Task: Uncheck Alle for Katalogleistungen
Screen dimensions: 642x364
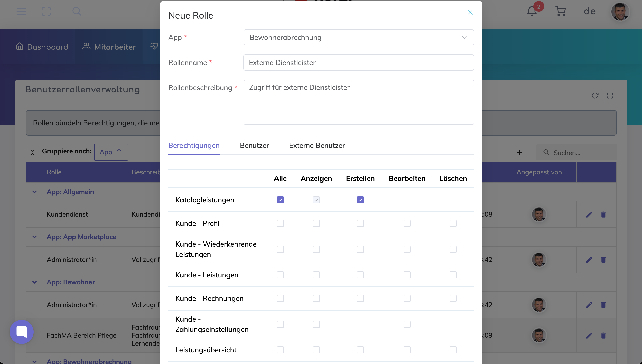Action: pyautogui.click(x=280, y=200)
